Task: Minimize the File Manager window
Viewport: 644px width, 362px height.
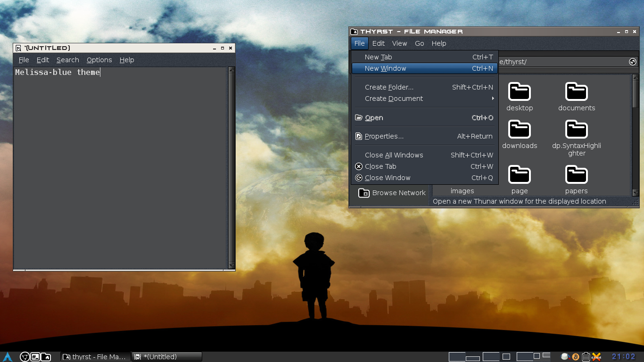Action: 618,32
